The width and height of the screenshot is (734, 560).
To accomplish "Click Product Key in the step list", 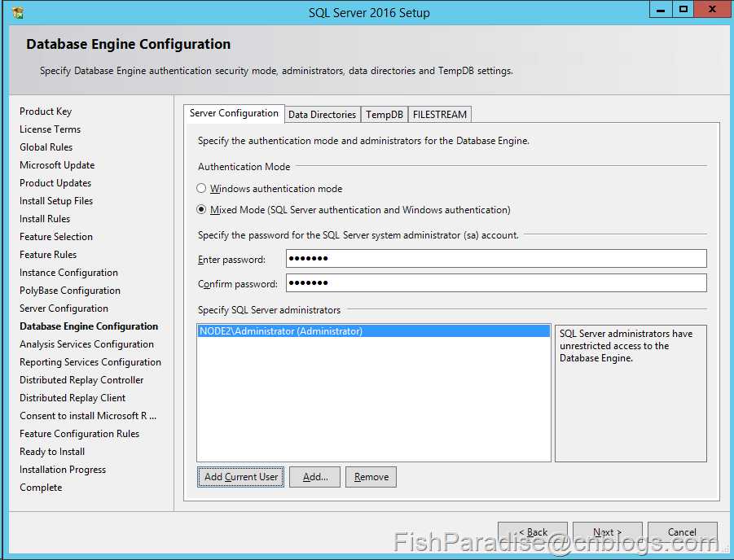I will tap(46, 112).
